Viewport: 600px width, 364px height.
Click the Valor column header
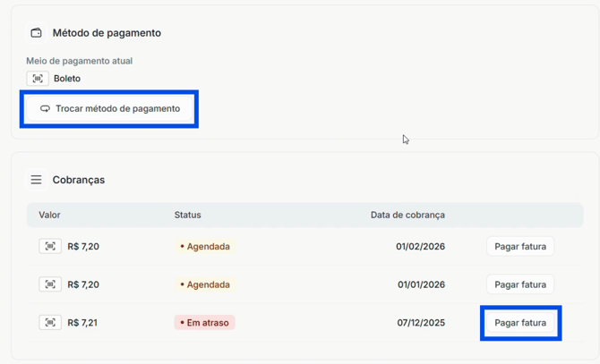(49, 215)
